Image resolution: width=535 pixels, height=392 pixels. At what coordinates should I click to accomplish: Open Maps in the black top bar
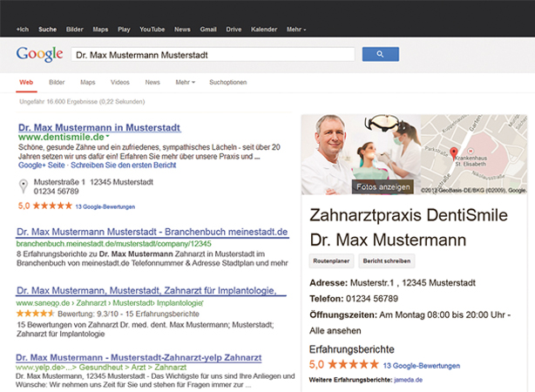tap(100, 30)
